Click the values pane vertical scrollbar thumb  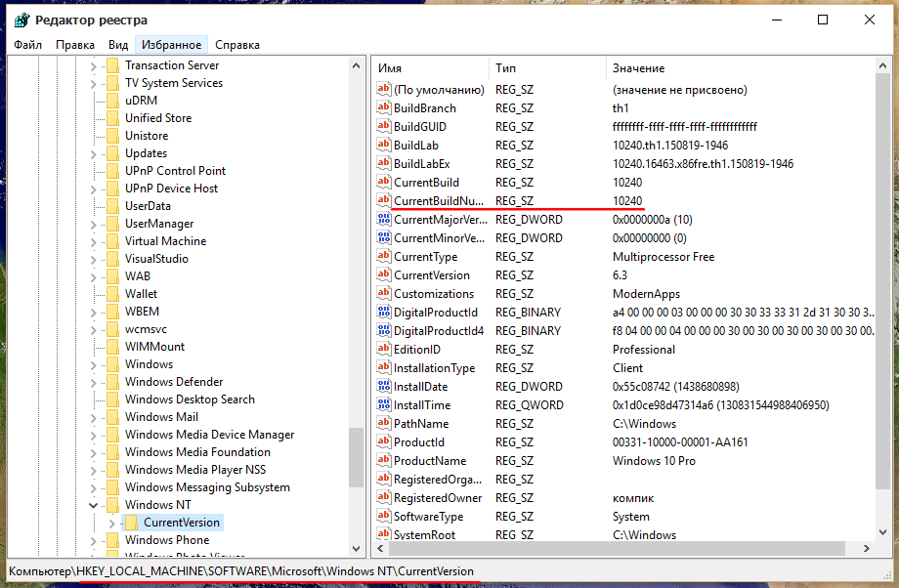pyautogui.click(x=883, y=281)
